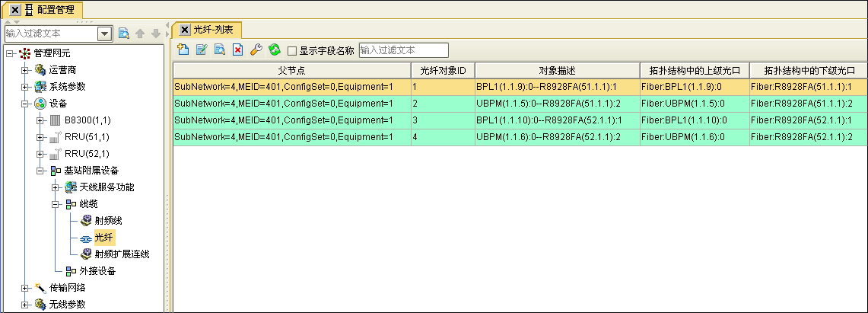Close the 配置管理 tab with X

pos(15,9)
